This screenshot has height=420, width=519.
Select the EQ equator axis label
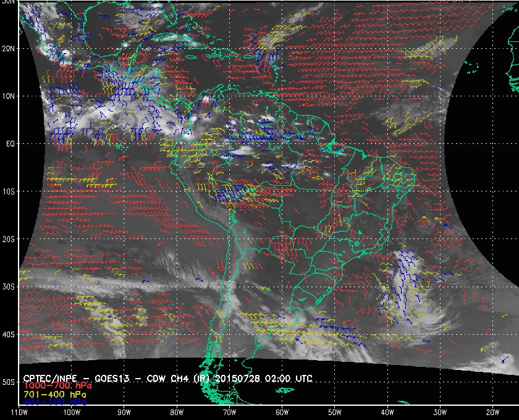point(11,144)
